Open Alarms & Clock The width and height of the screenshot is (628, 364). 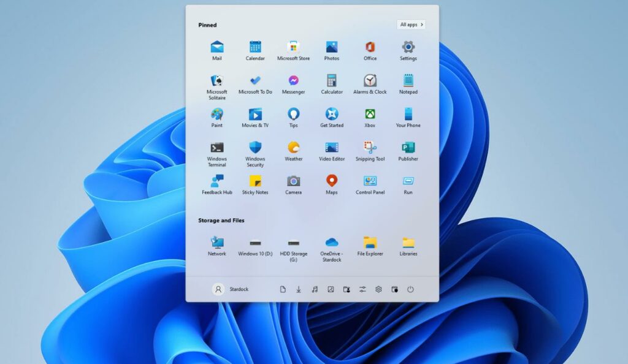pos(370,85)
